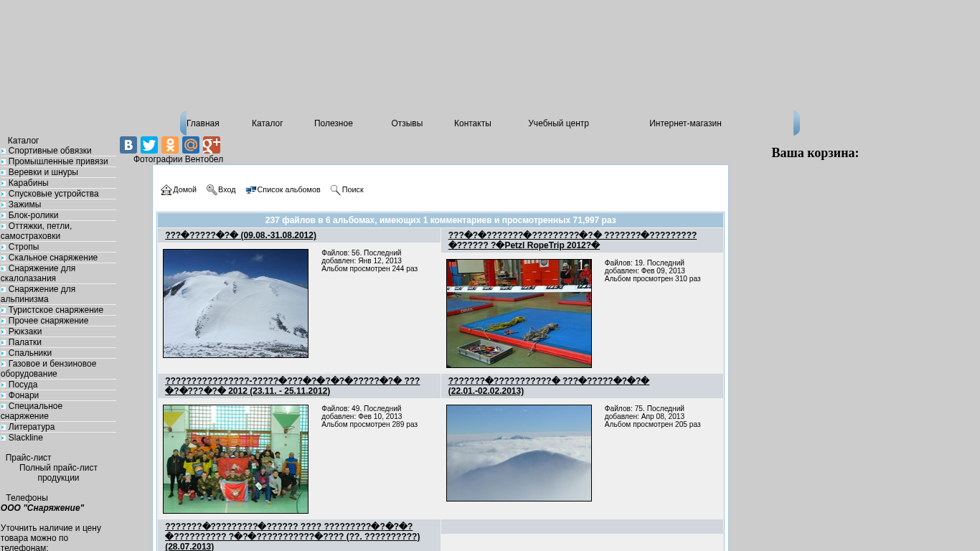Open the Прочее снаряжение category
This screenshot has width=980, height=551.
49,321
